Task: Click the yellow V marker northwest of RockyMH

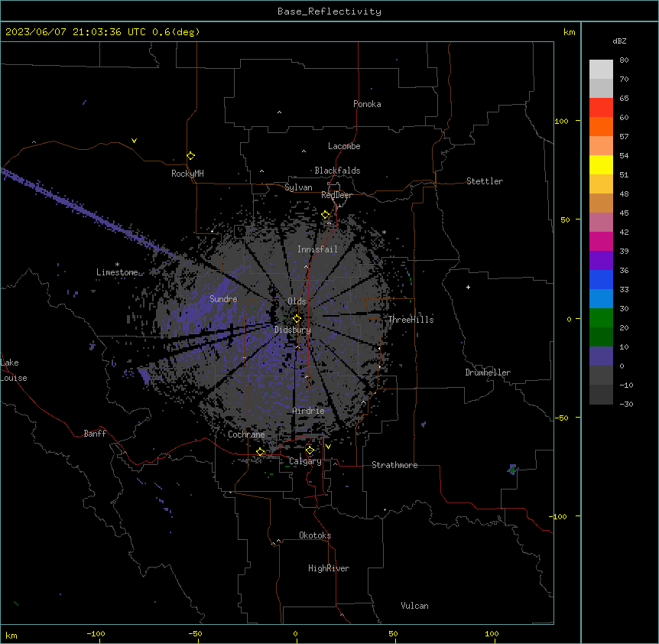Action: click(134, 141)
